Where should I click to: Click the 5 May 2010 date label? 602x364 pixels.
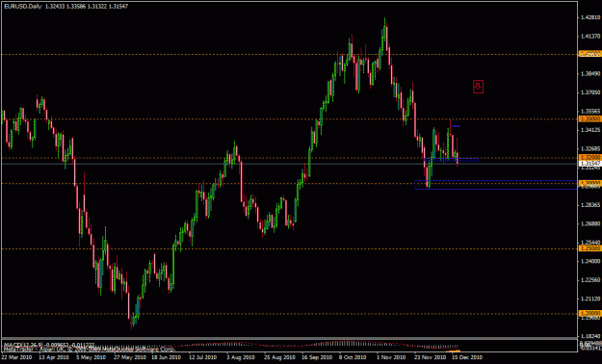(91, 357)
